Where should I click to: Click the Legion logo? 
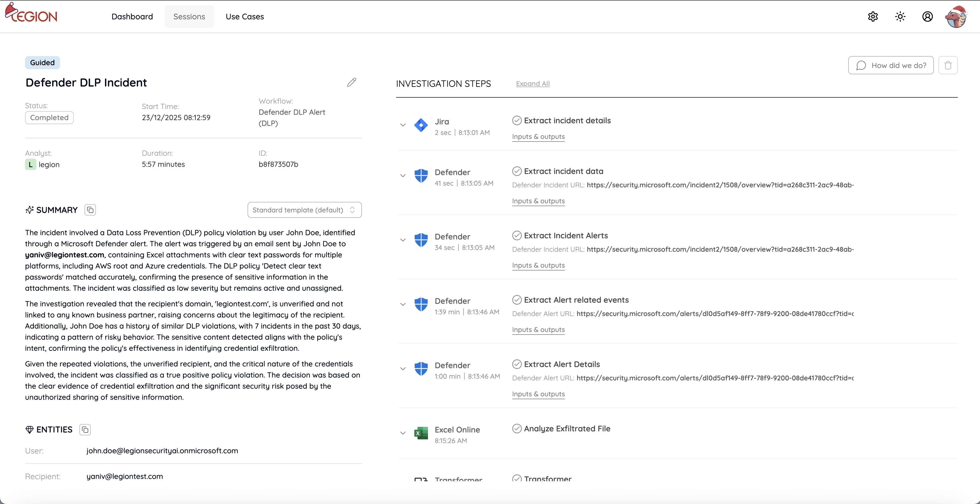(31, 15)
